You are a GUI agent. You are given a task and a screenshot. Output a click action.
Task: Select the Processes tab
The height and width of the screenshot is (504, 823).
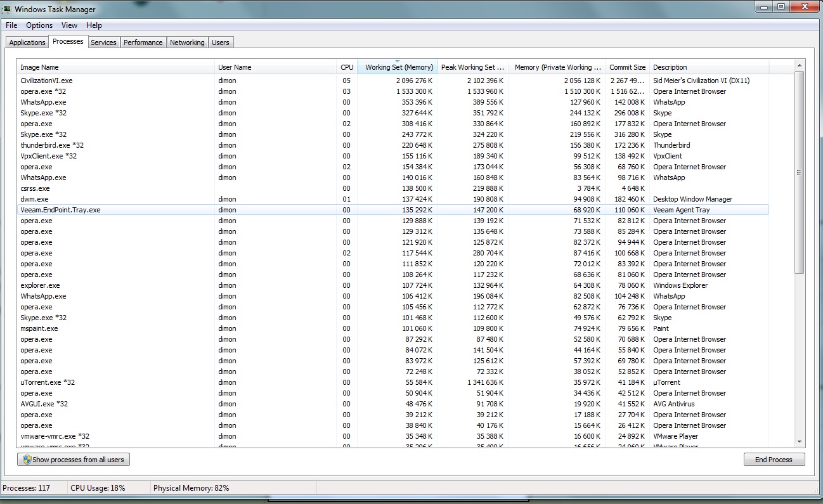pos(68,41)
